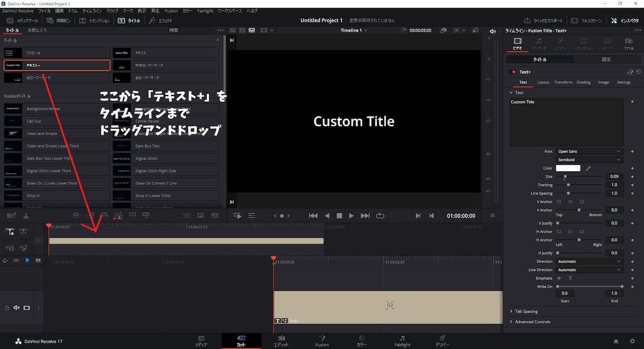Mute the viewer audio speaker

[x=492, y=31]
